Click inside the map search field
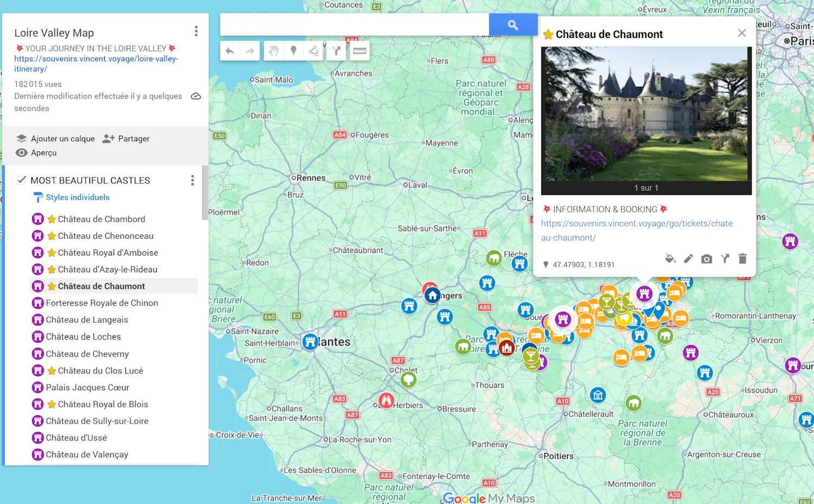814x504 pixels. (353, 24)
